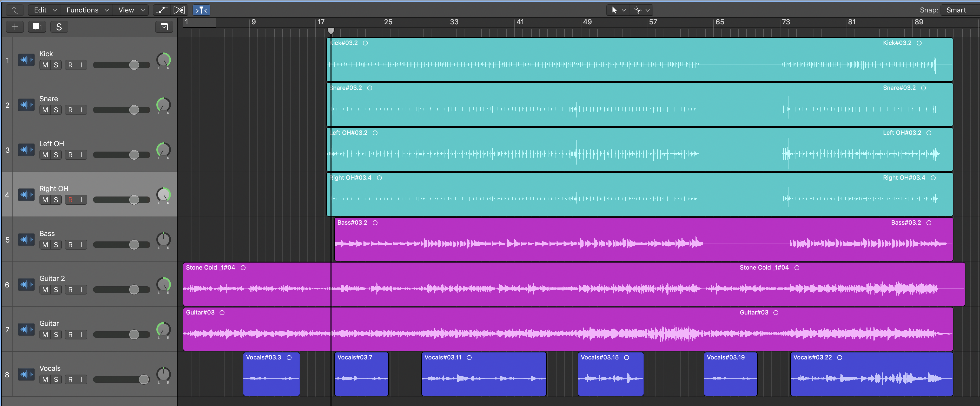Open the Functions menu

tap(87, 10)
